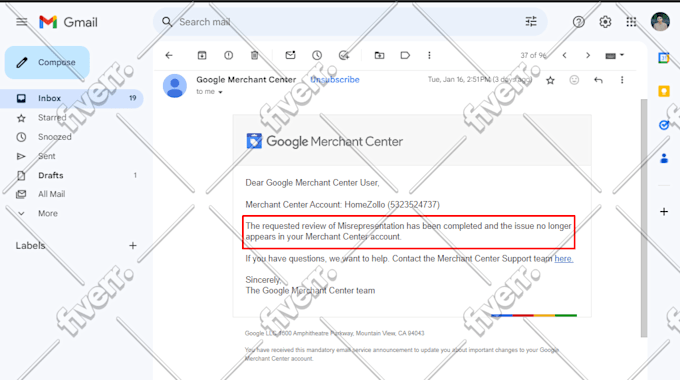Open the account profile picture
The image size is (680, 380).
[660, 22]
